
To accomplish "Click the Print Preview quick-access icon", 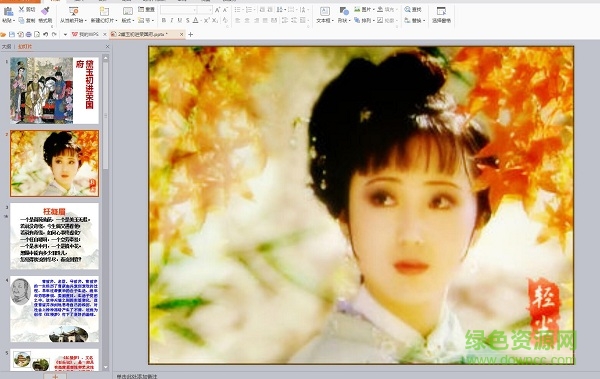I will click(x=37, y=34).
